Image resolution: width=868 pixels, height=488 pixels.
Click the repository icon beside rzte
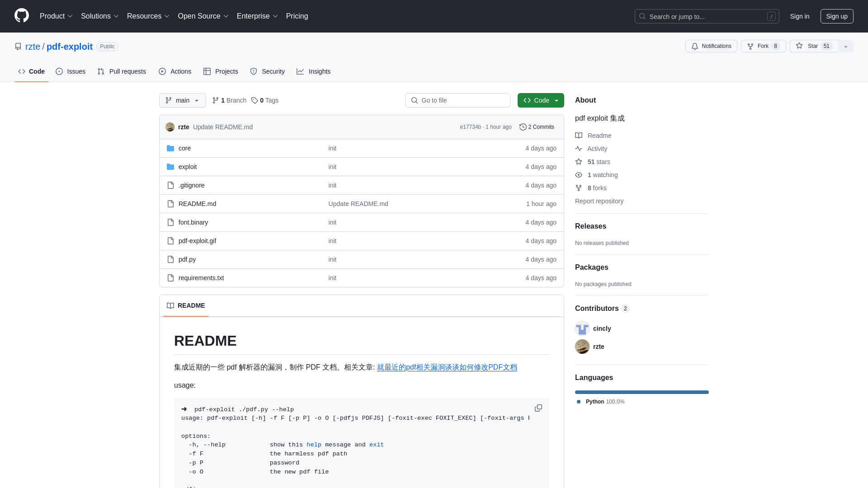click(18, 47)
